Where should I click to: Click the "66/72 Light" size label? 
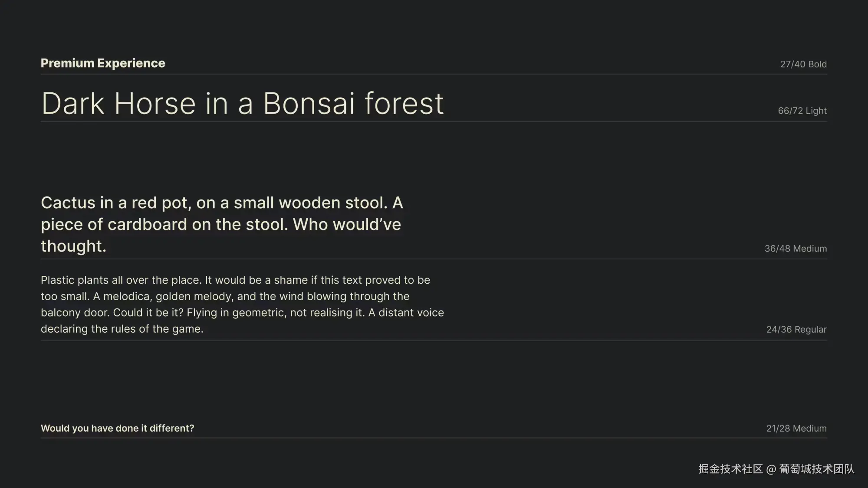pos(802,111)
